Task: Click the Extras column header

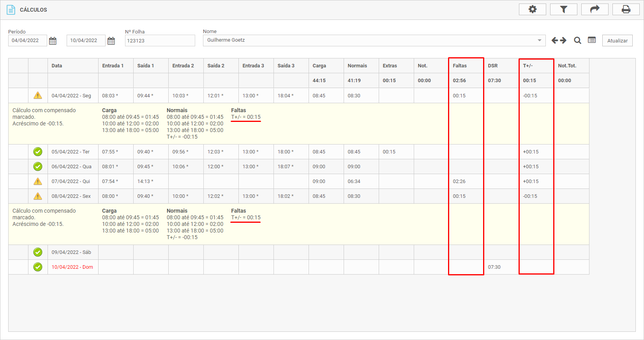Action: [x=390, y=66]
